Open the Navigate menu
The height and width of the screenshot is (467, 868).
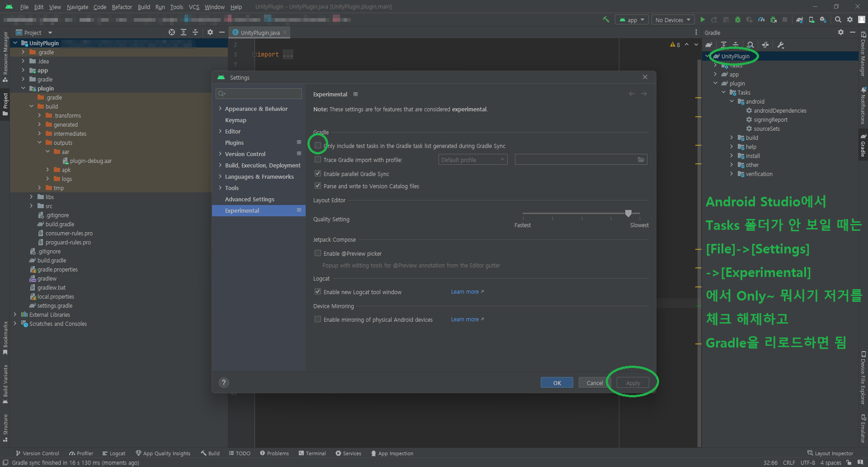pyautogui.click(x=77, y=7)
